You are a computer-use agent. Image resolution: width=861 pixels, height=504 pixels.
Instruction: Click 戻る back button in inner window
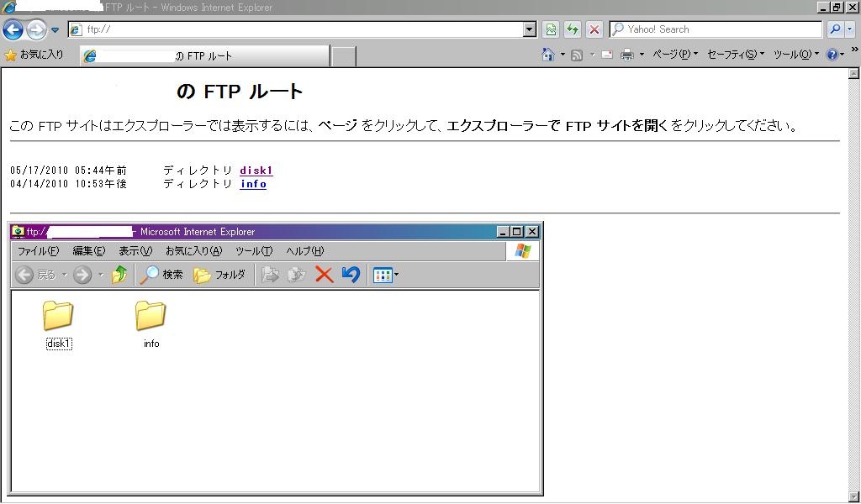tap(35, 275)
